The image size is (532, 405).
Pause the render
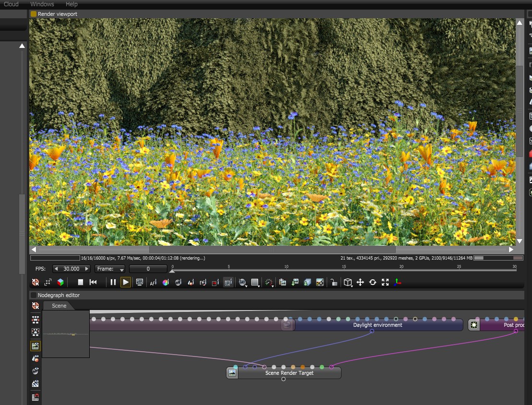[113, 282]
